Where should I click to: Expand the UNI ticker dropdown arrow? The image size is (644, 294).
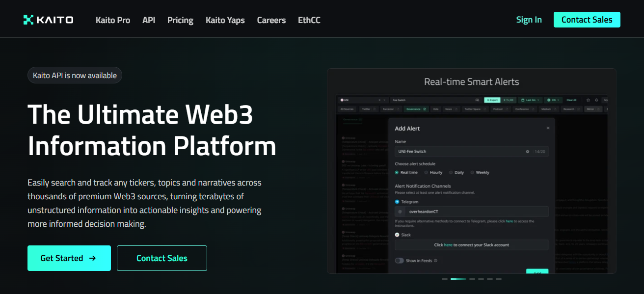(x=385, y=100)
